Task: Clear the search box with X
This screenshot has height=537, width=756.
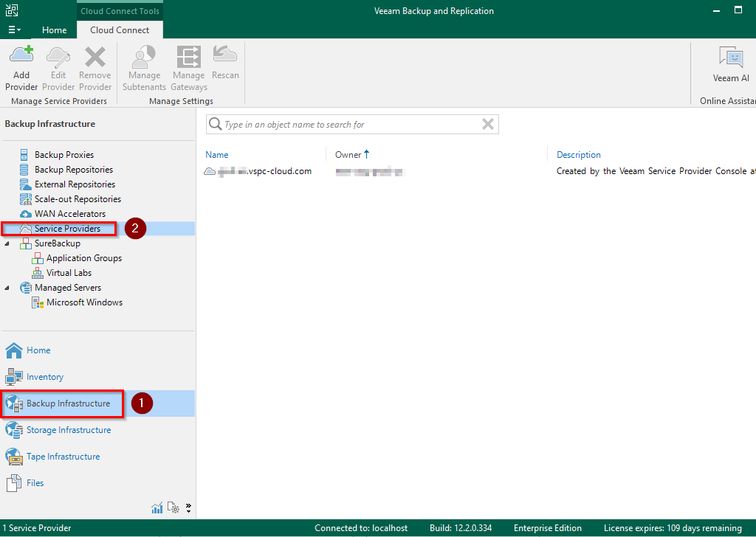Action: coord(488,124)
